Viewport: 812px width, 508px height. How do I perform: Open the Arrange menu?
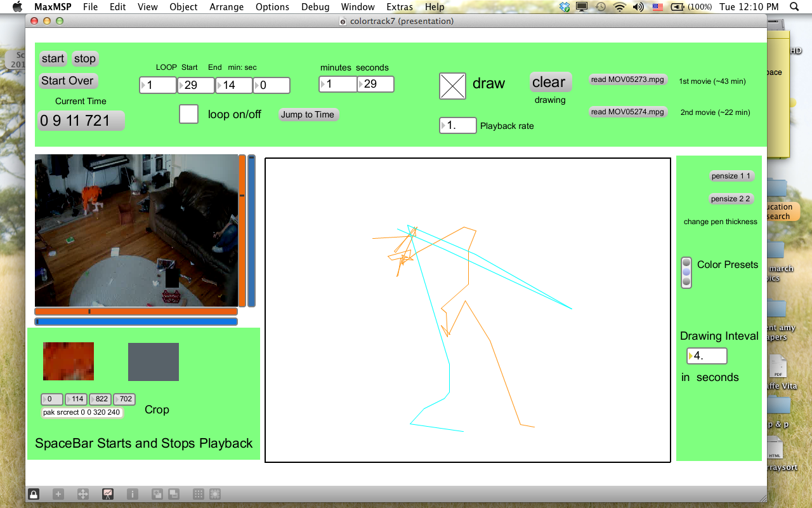226,7
